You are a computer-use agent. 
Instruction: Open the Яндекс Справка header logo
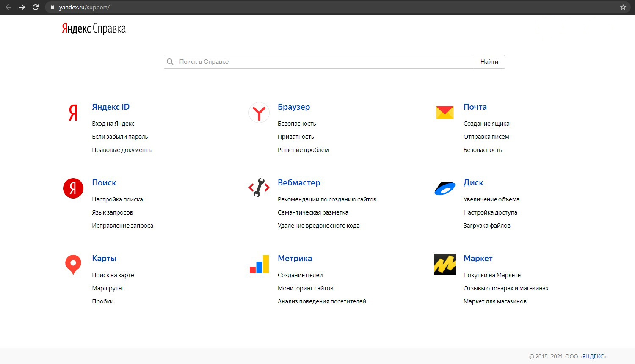[94, 28]
